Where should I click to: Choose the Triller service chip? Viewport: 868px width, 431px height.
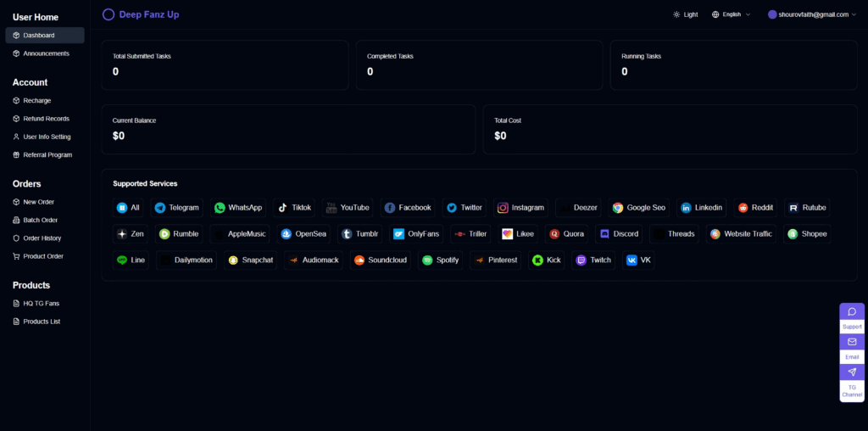pos(470,234)
